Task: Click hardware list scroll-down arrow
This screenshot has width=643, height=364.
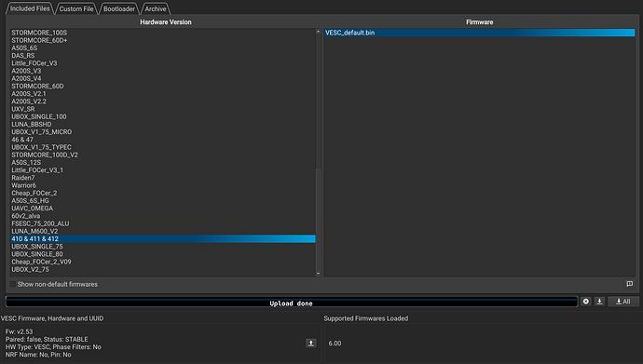Action: [318, 274]
